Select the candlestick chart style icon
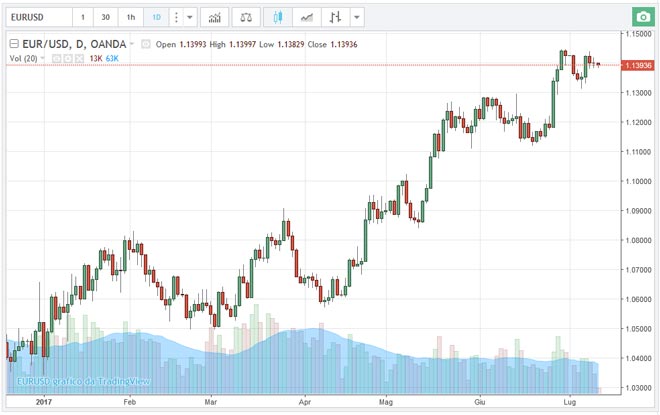Screen dimensions: 660x415 coord(279,18)
